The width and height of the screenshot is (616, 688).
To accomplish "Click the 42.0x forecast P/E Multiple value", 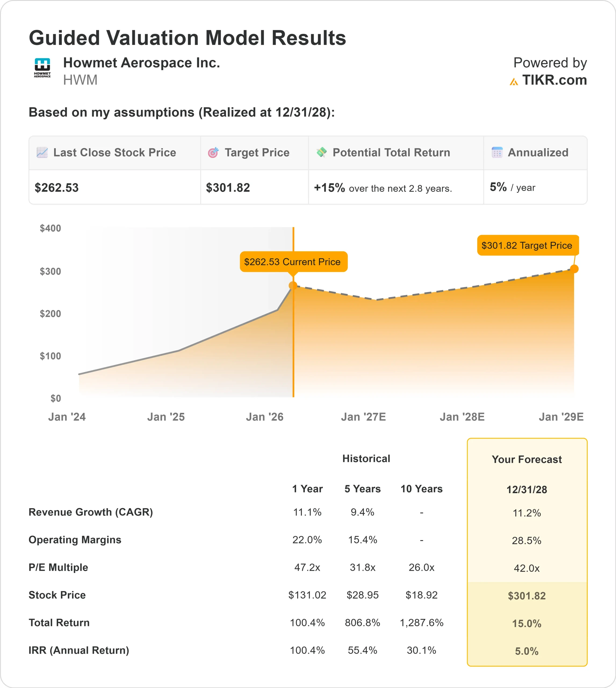I will point(527,568).
